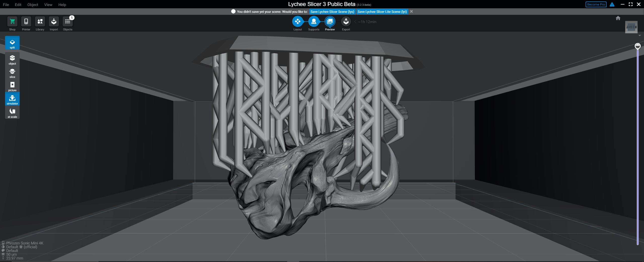This screenshot has height=262, width=644.
Task: Click the ~1h 12min print time estimate
Action: [367, 22]
